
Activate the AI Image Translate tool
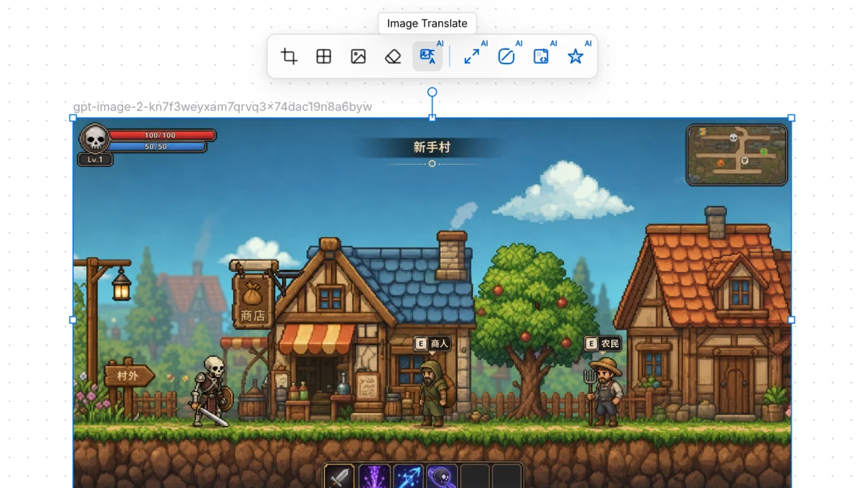[x=427, y=56]
